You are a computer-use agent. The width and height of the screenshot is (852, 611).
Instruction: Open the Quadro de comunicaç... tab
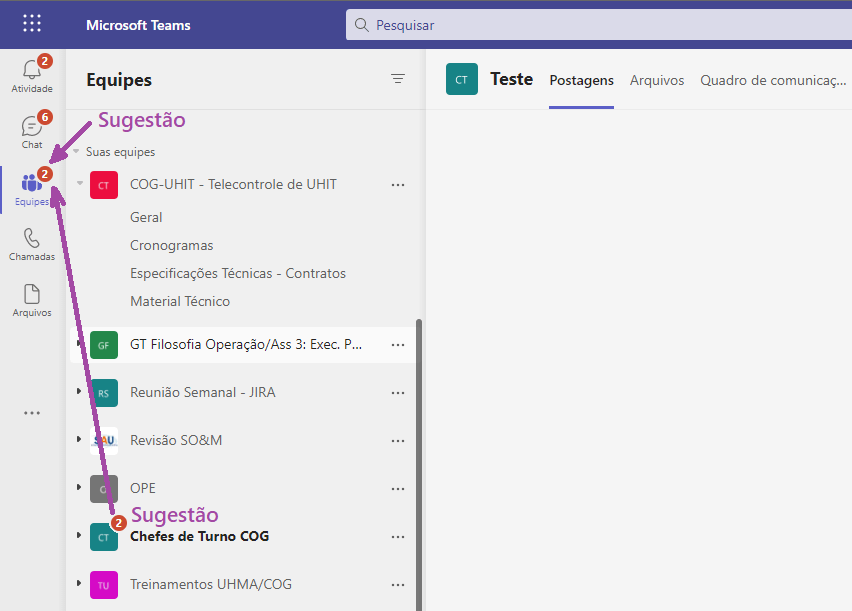[773, 80]
